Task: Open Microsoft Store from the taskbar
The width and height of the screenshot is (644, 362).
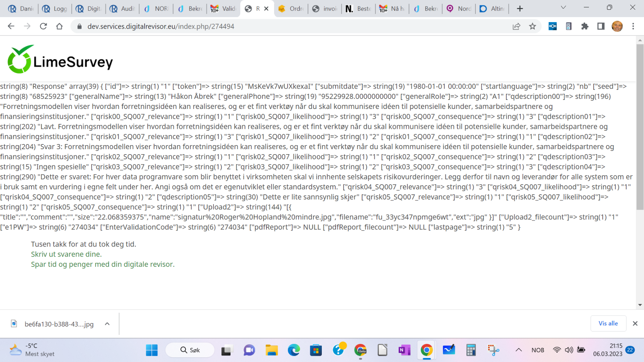Action: (316, 350)
